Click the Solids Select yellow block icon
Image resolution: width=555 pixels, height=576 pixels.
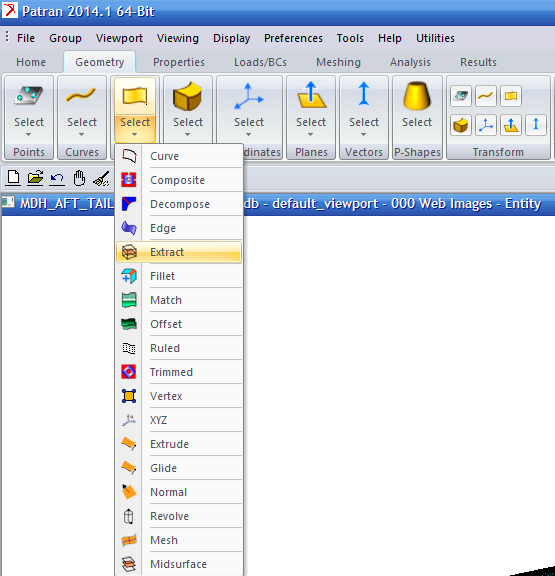click(x=187, y=96)
